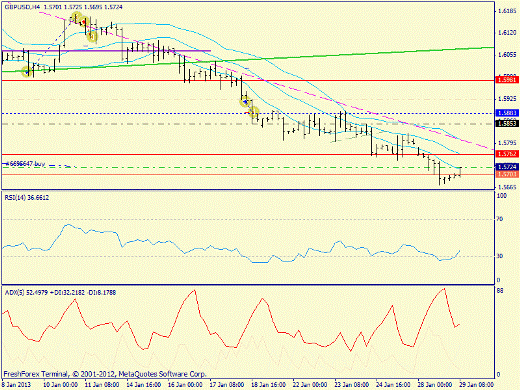Click the 1.6055 price axis value
The image size is (520, 390).
(507, 55)
